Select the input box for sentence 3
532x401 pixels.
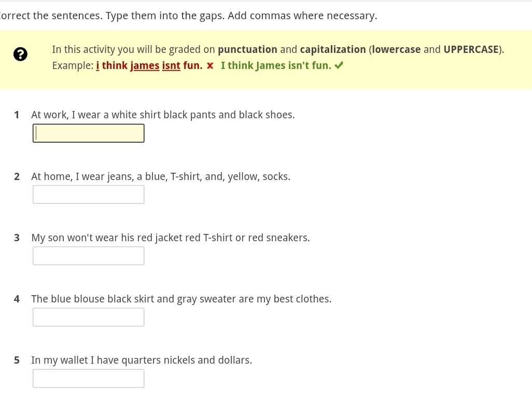(x=89, y=256)
